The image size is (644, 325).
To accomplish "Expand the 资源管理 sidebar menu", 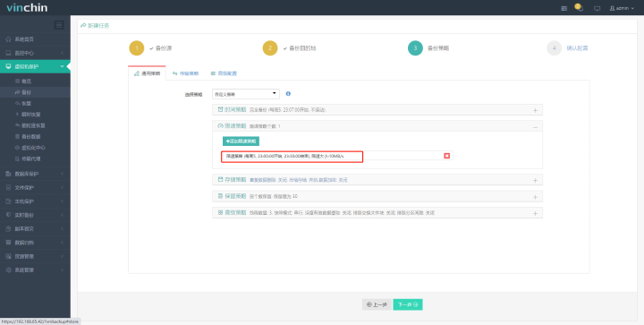I will click(x=35, y=256).
